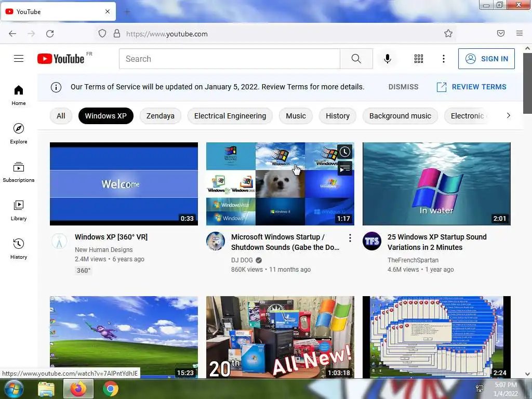The width and height of the screenshot is (532, 399).
Task: Close the YouTube tab
Action: coord(108,11)
